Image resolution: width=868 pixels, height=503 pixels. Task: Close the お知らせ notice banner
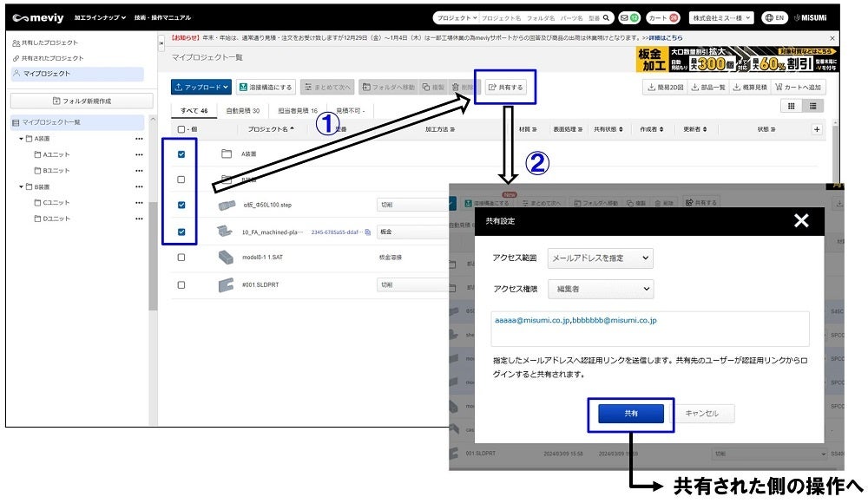click(x=832, y=38)
